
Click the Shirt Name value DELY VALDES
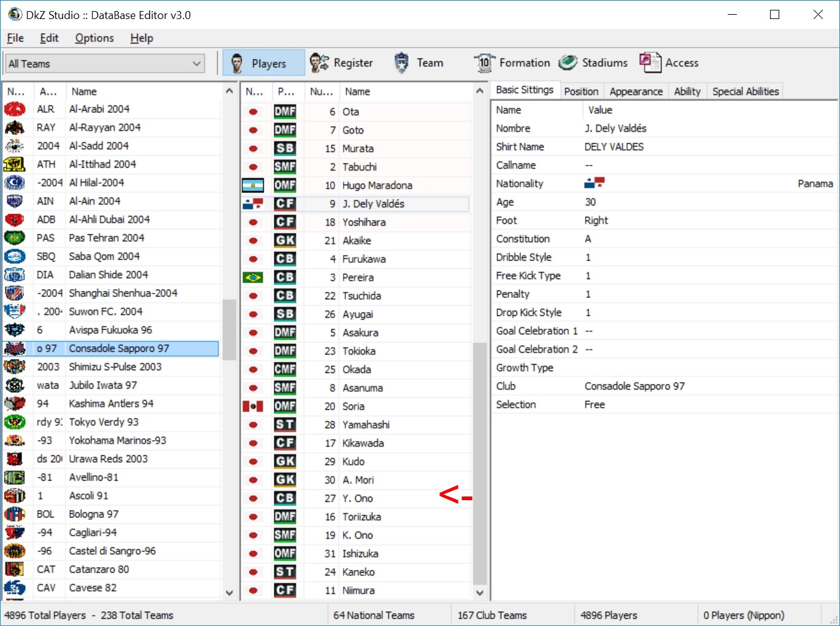[x=614, y=147]
